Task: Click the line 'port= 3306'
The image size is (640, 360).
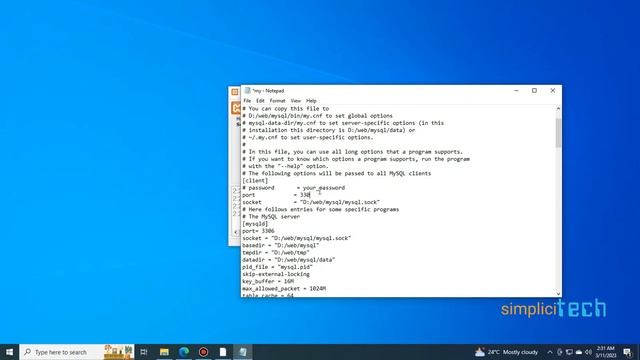Action: (x=258, y=231)
